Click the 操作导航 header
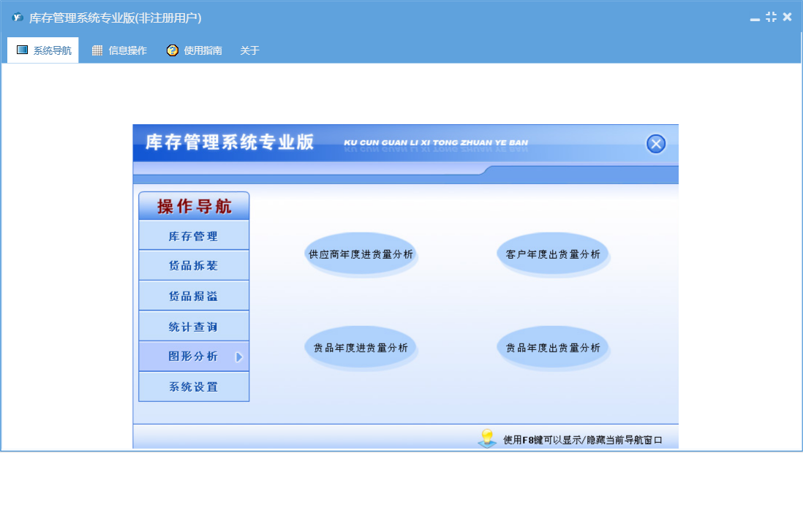803x532 pixels. click(194, 206)
